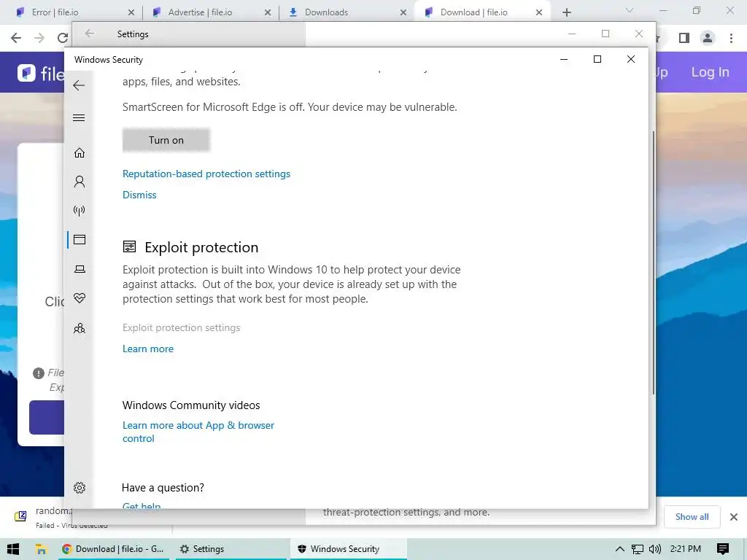
Task: Switch to Chrome Download | file.io taskbar button
Action: (113, 549)
